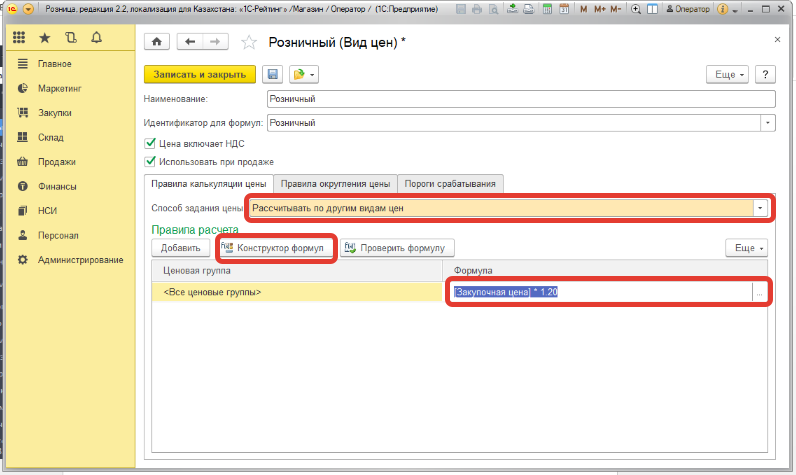Switch to 'Правила округления цены' tab

click(335, 184)
